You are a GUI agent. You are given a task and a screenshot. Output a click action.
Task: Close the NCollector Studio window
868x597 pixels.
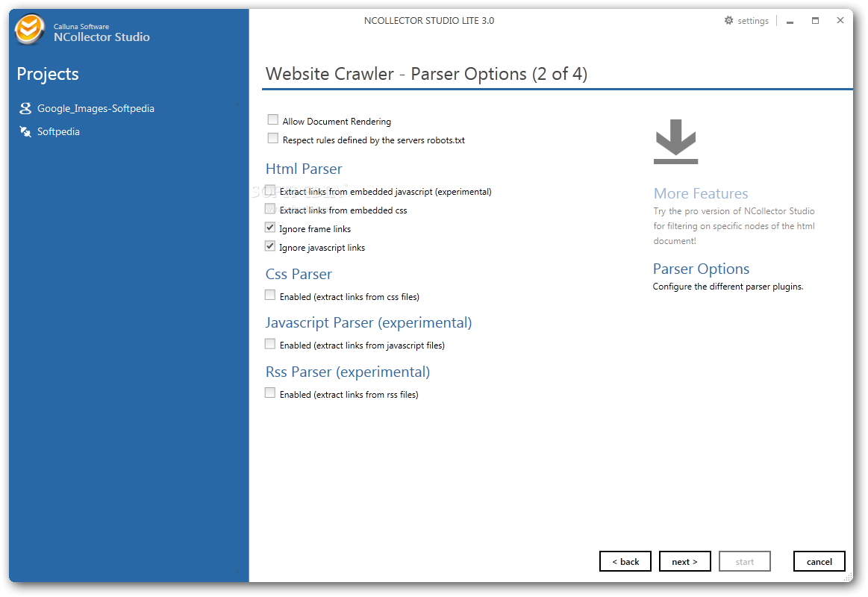[840, 20]
